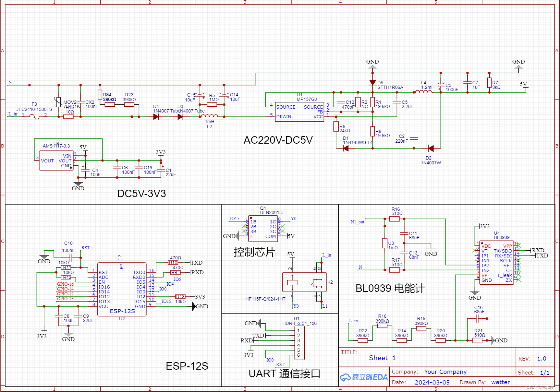
Task: Click the HF115F-Q/024-1HT relay part label
Action: [x=265, y=299]
